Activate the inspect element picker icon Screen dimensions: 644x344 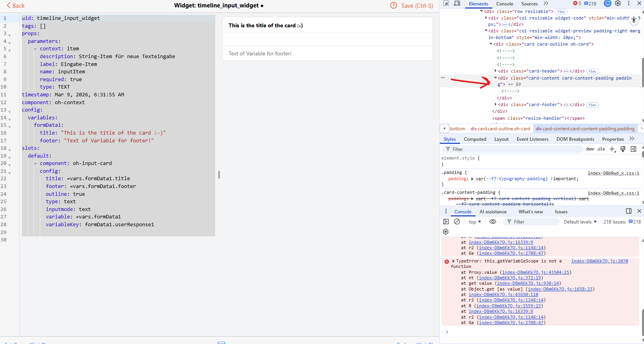pos(446,4)
